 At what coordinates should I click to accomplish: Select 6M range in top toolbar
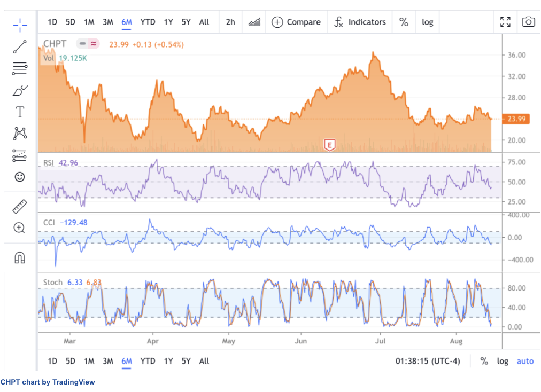coord(127,22)
